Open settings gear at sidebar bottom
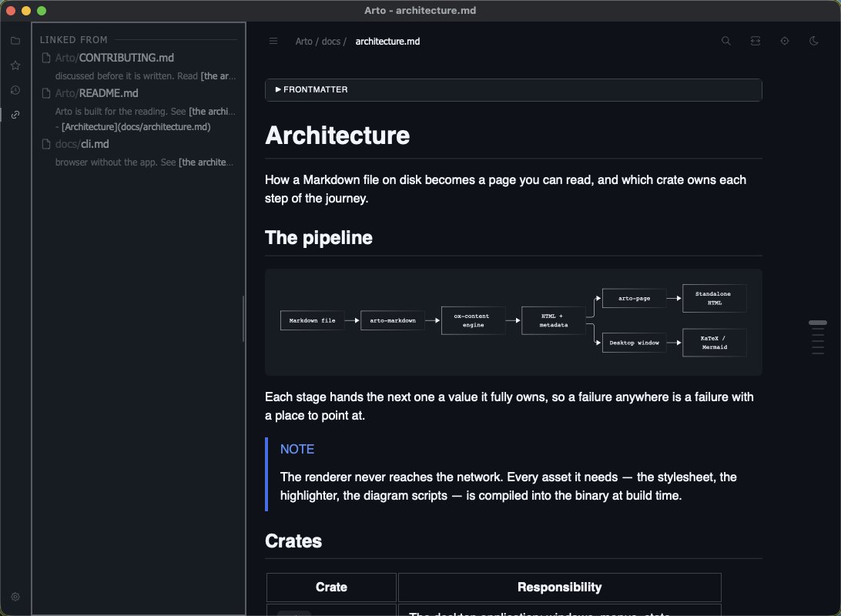 coord(15,597)
